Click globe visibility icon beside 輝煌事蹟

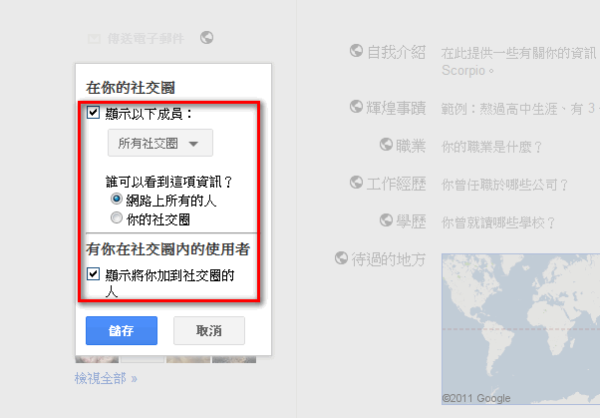click(356, 106)
